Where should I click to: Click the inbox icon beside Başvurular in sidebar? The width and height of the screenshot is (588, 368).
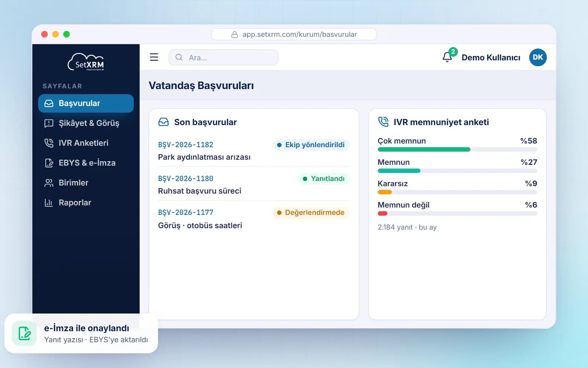tap(49, 103)
